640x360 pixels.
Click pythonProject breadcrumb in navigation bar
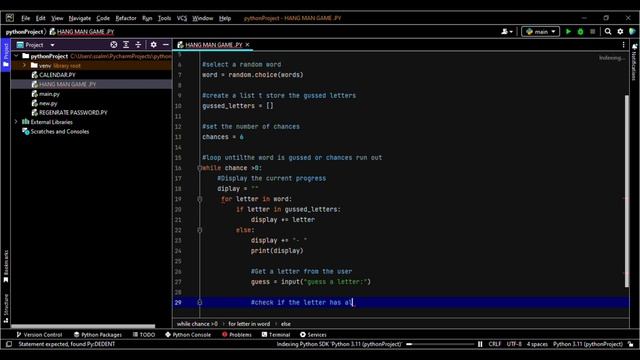[24, 31]
